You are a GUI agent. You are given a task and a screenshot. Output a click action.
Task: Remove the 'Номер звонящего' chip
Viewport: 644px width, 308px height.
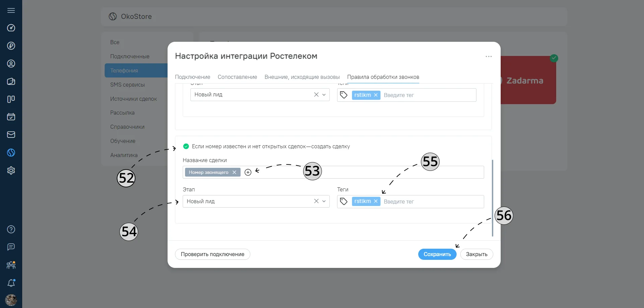click(234, 172)
